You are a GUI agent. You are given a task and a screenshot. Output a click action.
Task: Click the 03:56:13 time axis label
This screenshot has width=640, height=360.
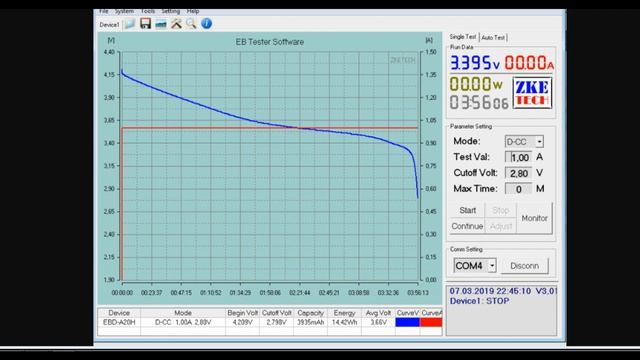click(x=418, y=293)
